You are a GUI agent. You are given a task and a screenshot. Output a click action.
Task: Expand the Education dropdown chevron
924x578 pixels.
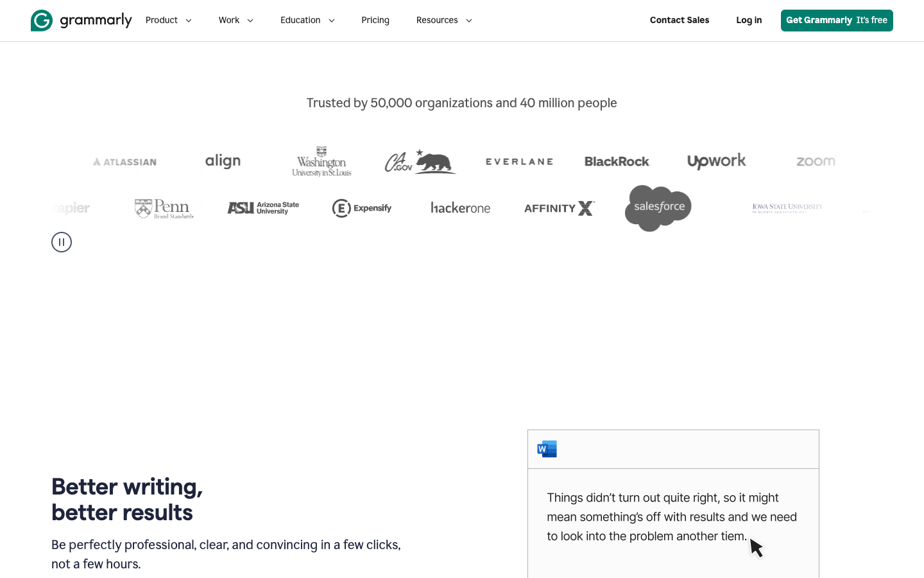click(x=332, y=21)
